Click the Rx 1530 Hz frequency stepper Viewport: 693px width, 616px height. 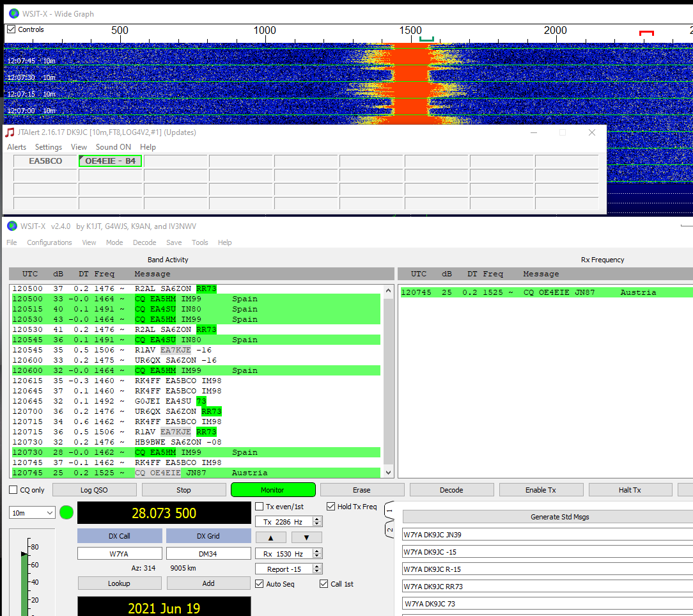pyautogui.click(x=316, y=554)
